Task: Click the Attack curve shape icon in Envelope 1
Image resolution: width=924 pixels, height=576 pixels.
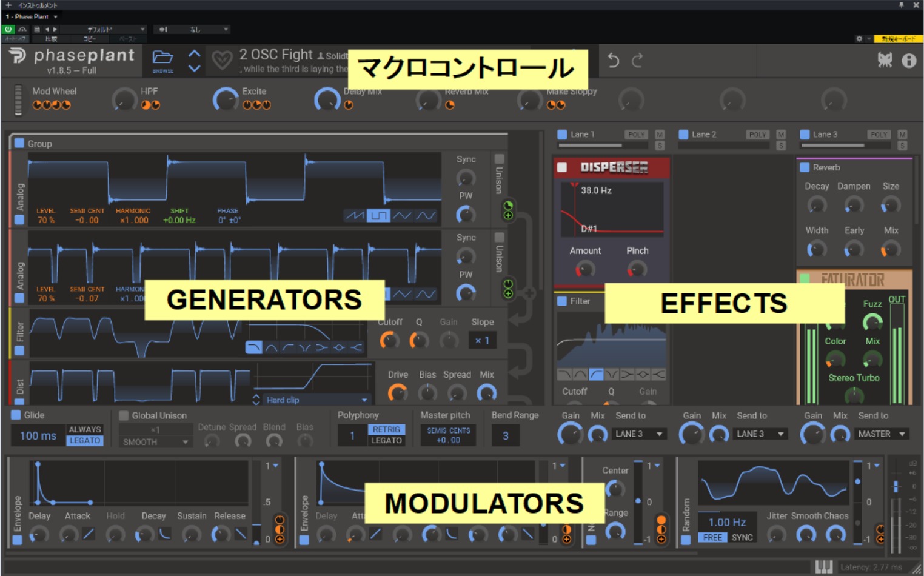Action: point(89,534)
